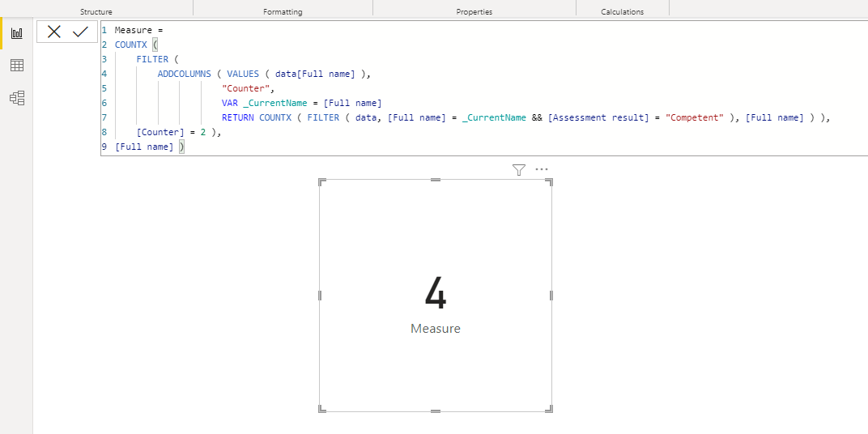The width and height of the screenshot is (868, 434).
Task: Place cursor on 'Measure =' in line 1
Action: pos(139,30)
